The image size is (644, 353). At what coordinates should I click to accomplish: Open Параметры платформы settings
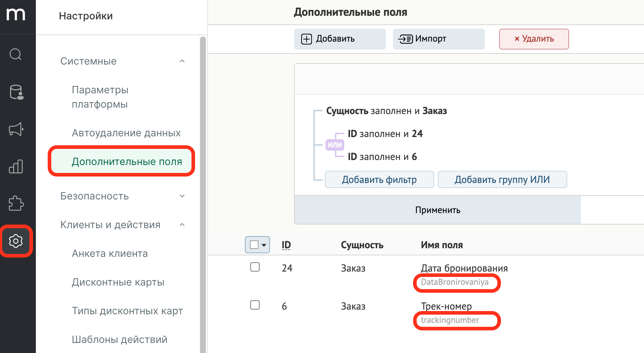[100, 97]
